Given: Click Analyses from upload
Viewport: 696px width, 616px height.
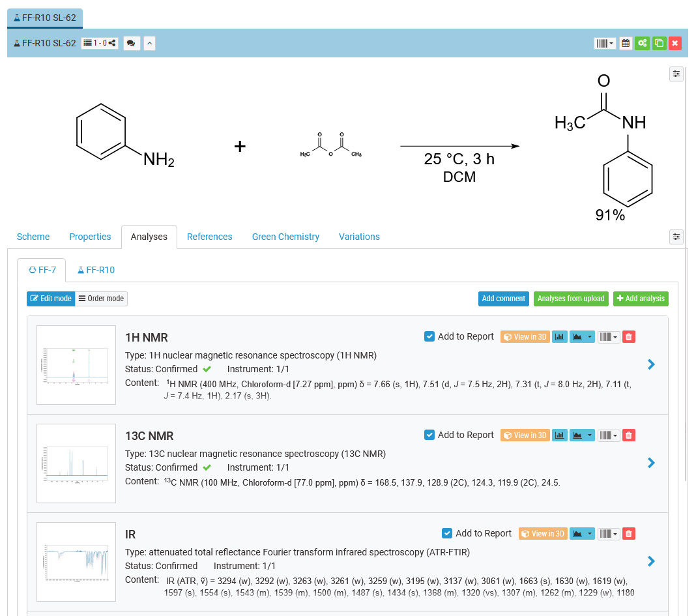Looking at the screenshot, I should [x=571, y=299].
